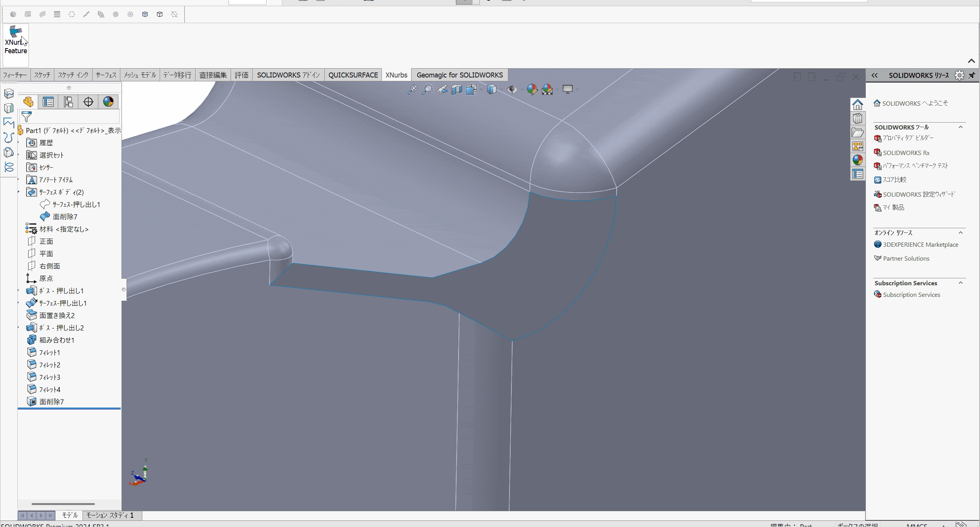Click the Zoom to Fit magnifier icon
This screenshot has height=527, width=980.
[412, 89]
